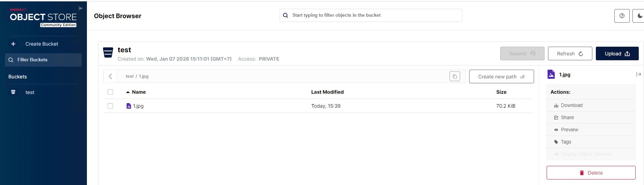Tick the select-all objects checkbox

[110, 92]
